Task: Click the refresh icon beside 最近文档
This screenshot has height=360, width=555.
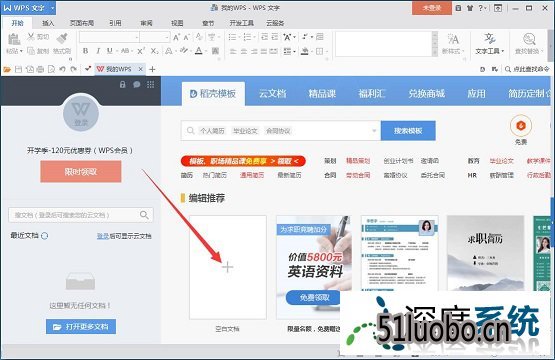Action: (x=45, y=236)
